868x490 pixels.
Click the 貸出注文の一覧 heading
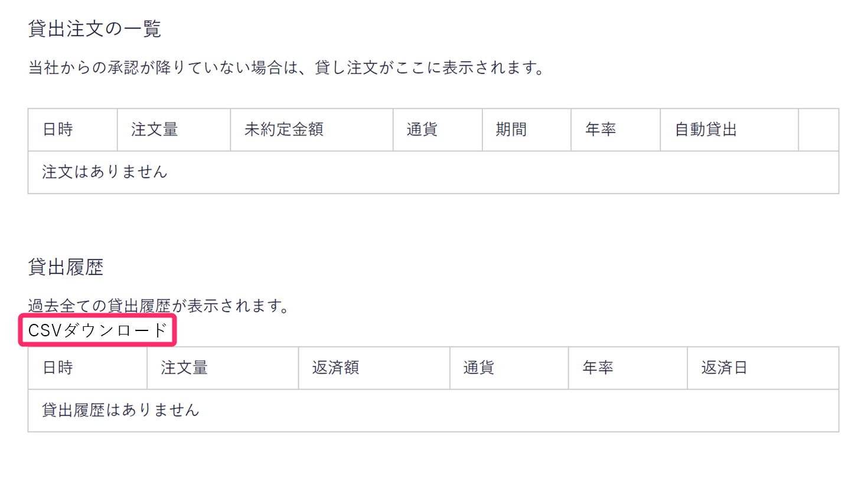click(x=94, y=28)
